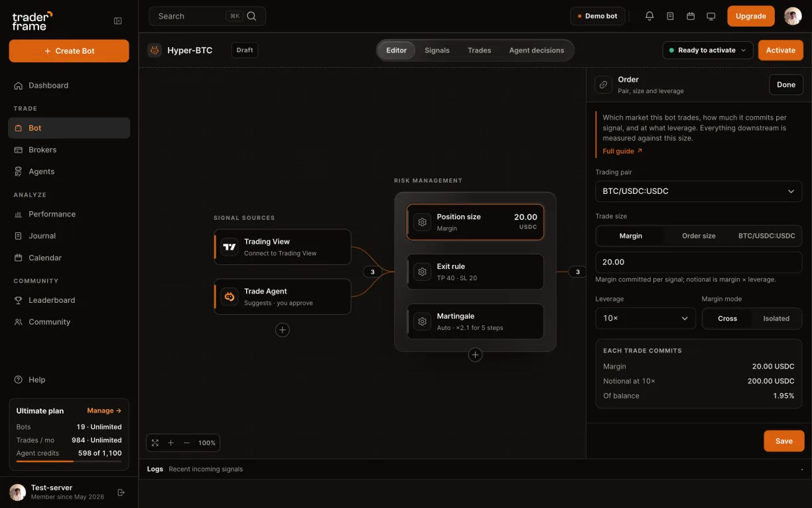Click the Draft status badge
Viewport: 812px width, 508px height.
coord(245,50)
